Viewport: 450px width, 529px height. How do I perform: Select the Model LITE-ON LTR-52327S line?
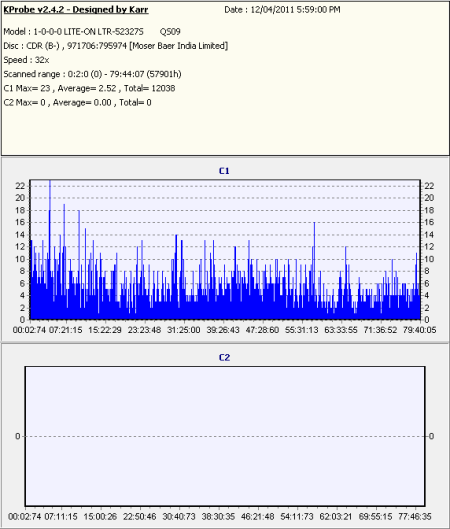tap(92, 31)
